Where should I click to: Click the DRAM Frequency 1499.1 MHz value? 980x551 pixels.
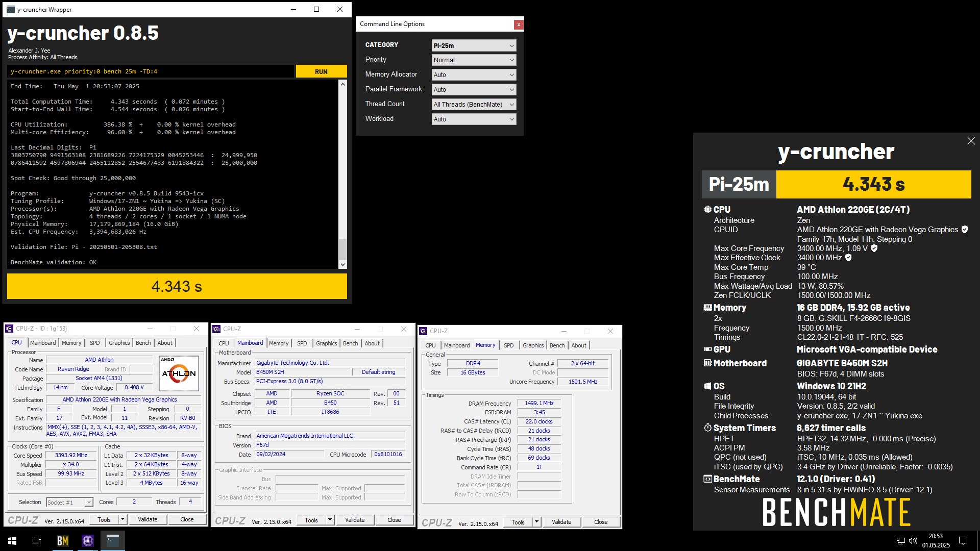click(x=539, y=403)
